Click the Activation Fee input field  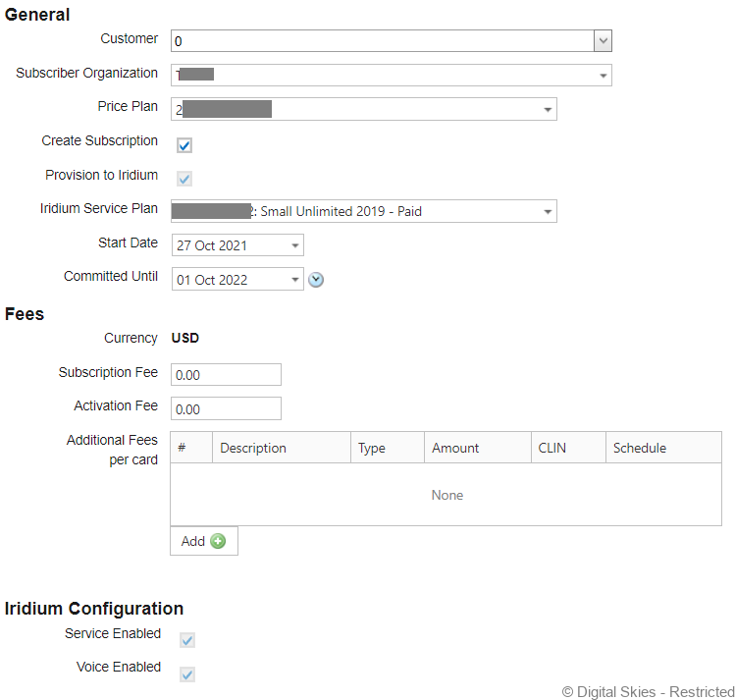point(226,408)
